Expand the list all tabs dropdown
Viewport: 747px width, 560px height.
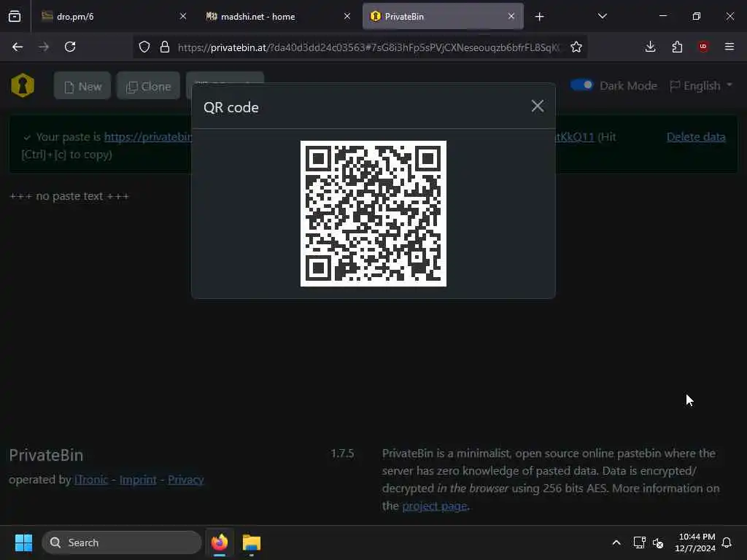602,16
